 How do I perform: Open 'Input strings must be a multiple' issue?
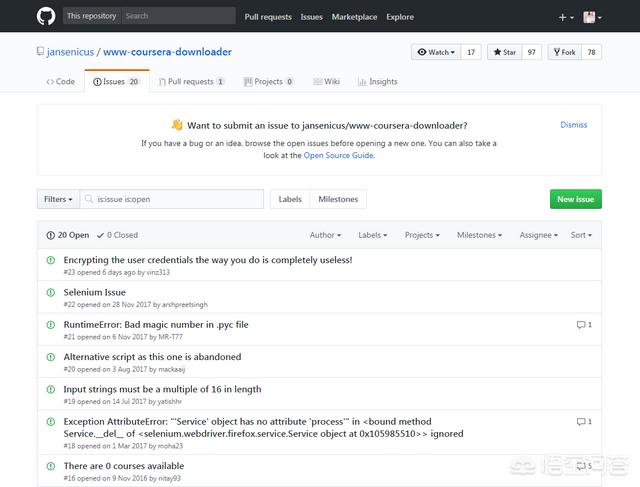[x=162, y=389]
